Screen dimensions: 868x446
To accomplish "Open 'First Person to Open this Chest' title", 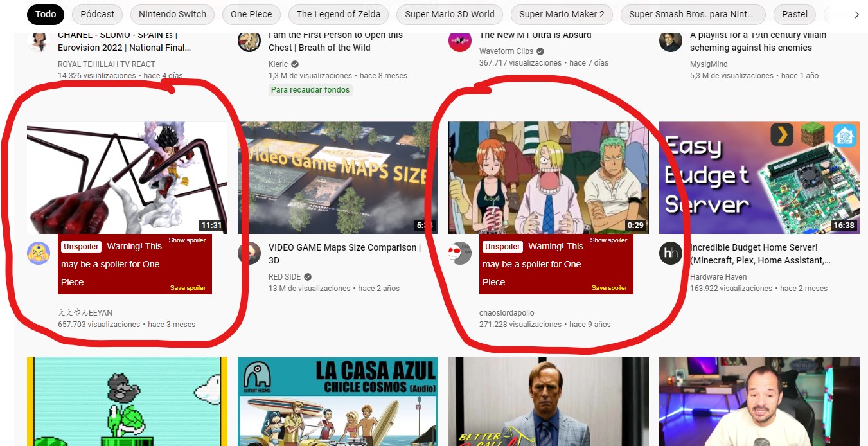I will tap(335, 42).
